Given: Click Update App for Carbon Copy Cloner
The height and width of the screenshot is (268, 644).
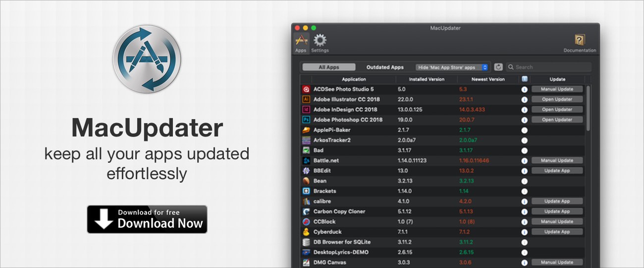Looking at the screenshot, I should click(557, 211).
